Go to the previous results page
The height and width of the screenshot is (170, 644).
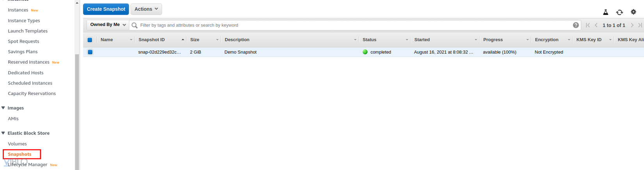pos(596,25)
